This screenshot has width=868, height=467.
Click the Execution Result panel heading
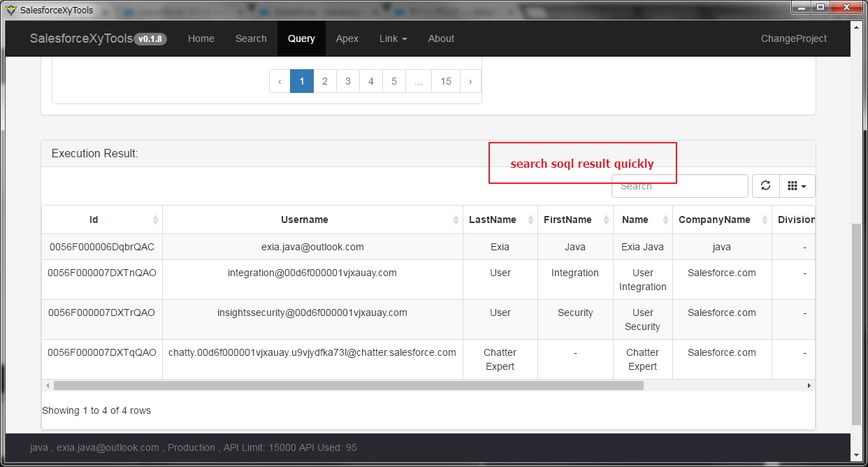(x=95, y=153)
